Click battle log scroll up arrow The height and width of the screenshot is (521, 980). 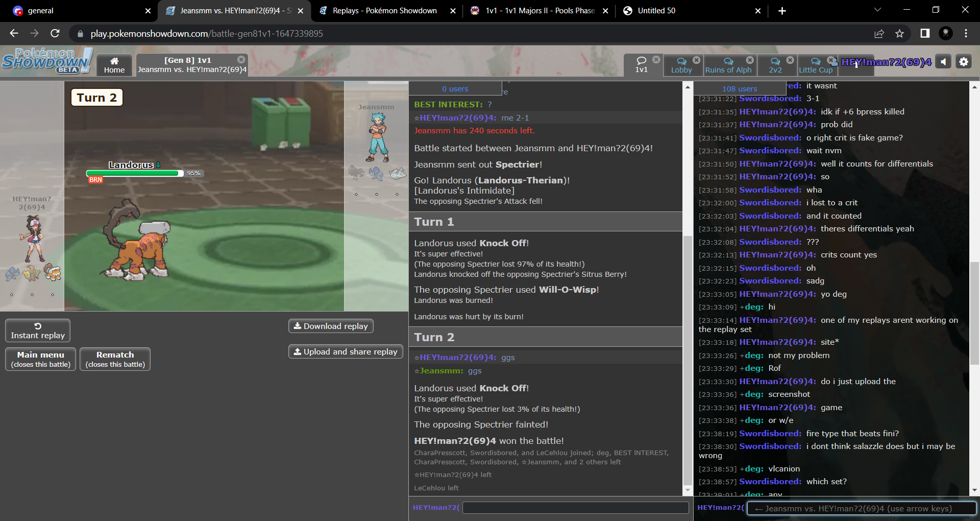(688, 87)
